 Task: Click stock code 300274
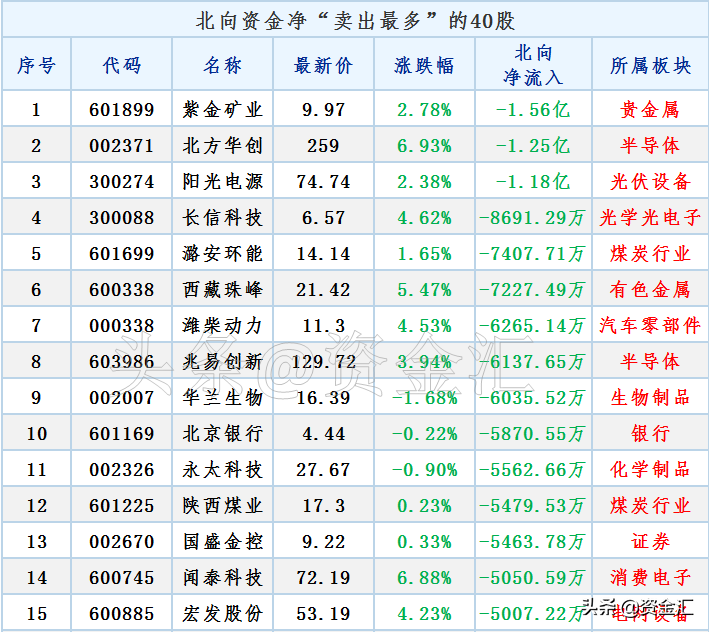[122, 182]
